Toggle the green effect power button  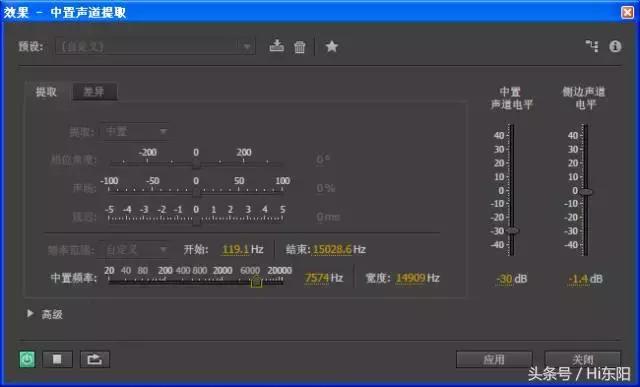point(27,359)
